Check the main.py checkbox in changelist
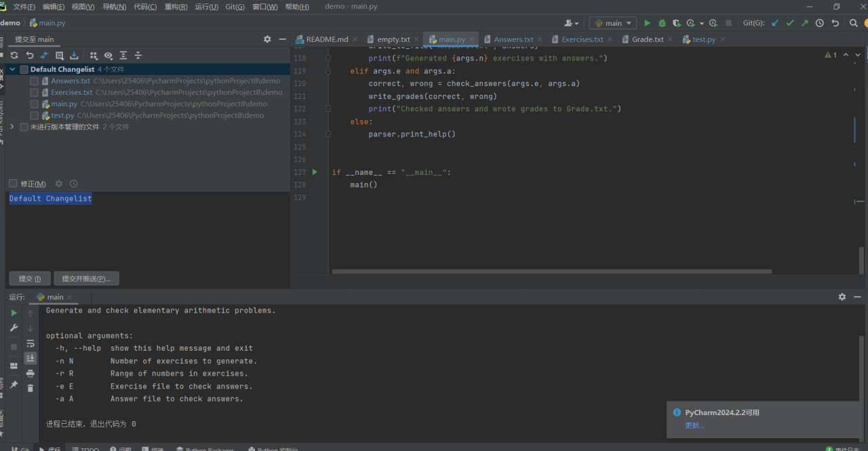This screenshot has height=451, width=868. click(x=35, y=104)
